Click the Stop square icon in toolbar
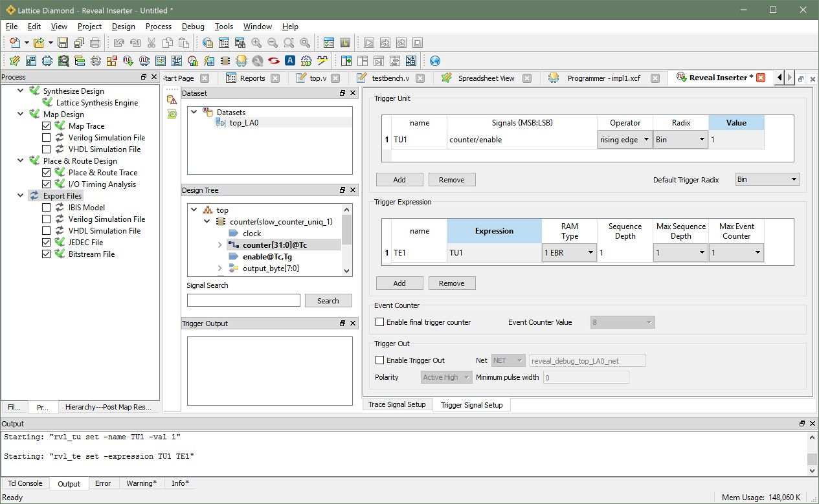 tap(418, 43)
